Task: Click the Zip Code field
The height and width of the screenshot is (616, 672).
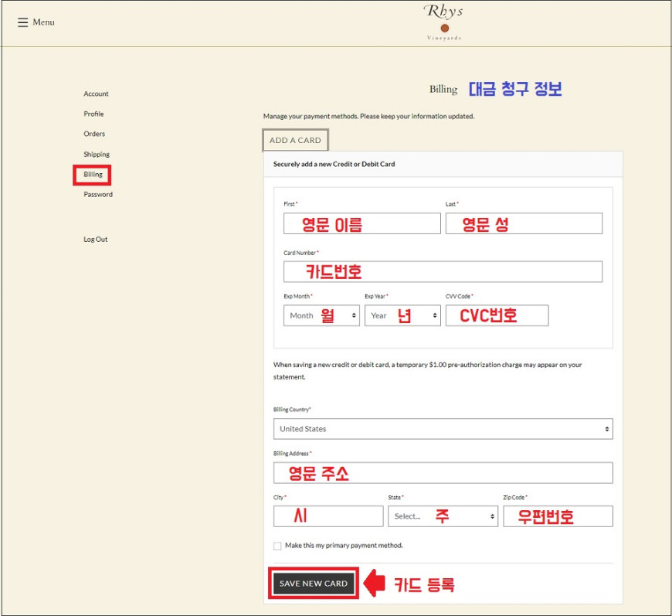Action: tap(558, 516)
